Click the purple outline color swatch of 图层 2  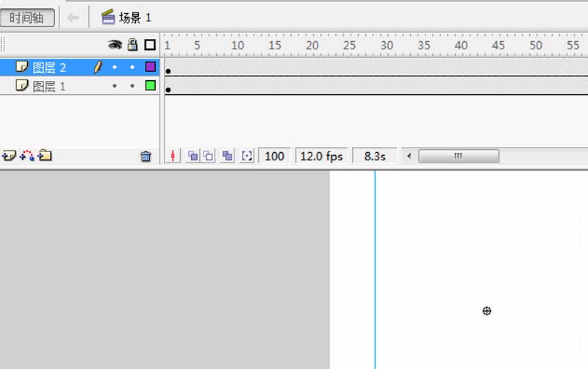(151, 67)
